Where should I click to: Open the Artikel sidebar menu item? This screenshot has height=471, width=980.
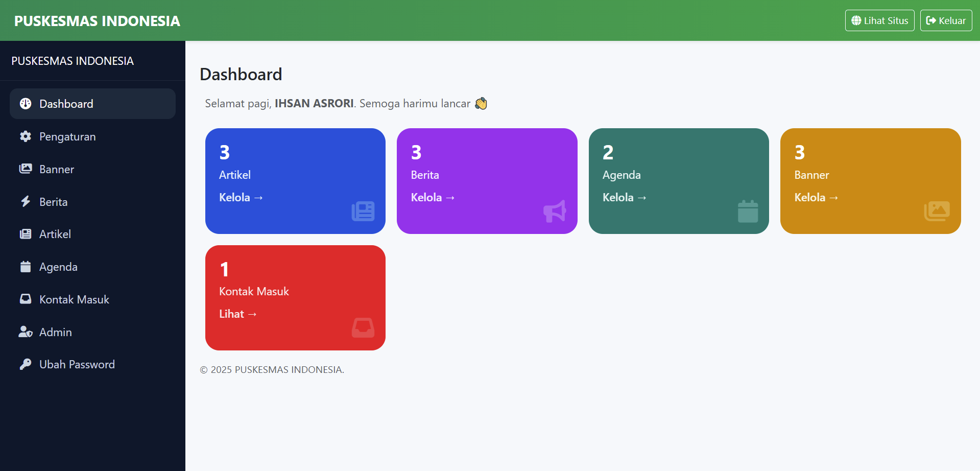55,234
